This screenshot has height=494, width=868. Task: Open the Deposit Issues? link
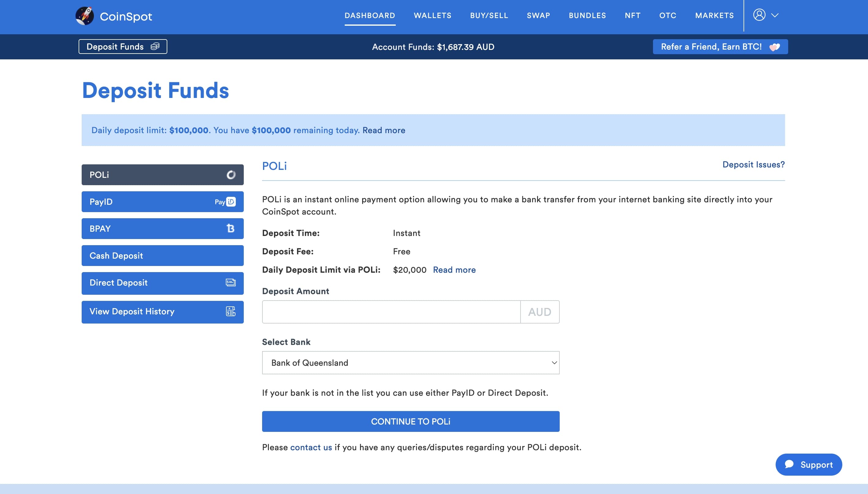coord(753,165)
